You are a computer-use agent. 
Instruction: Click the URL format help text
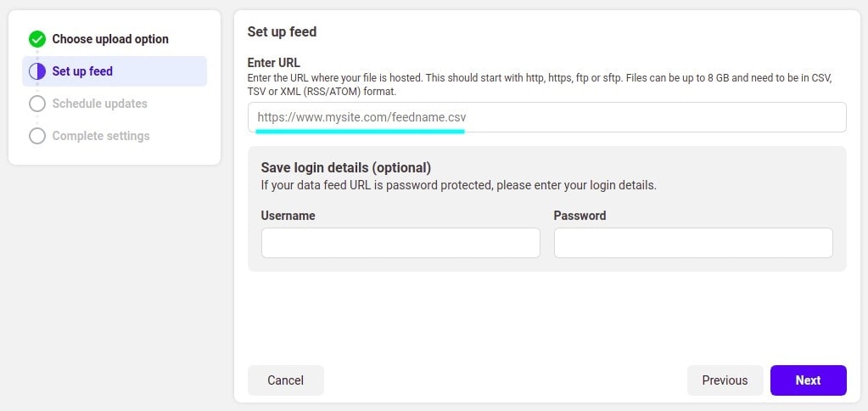[540, 85]
